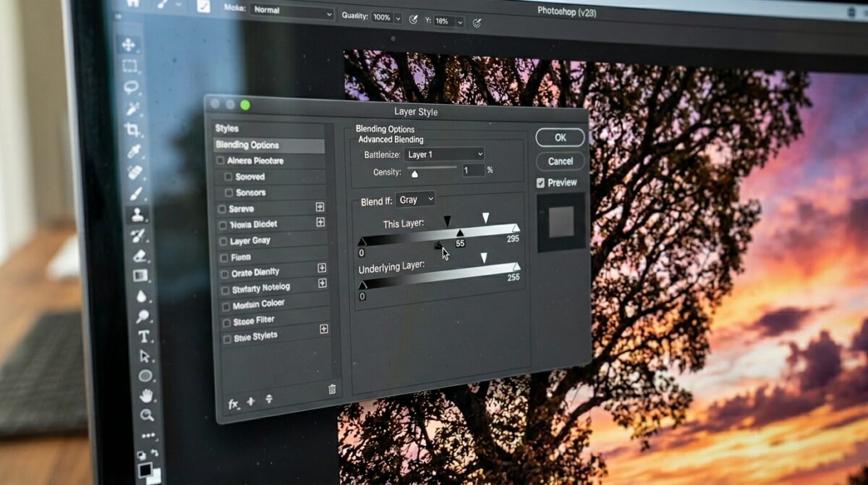Select the Stwe Stylets style row
Screen dimensions: 868x485
pyautogui.click(x=277, y=336)
